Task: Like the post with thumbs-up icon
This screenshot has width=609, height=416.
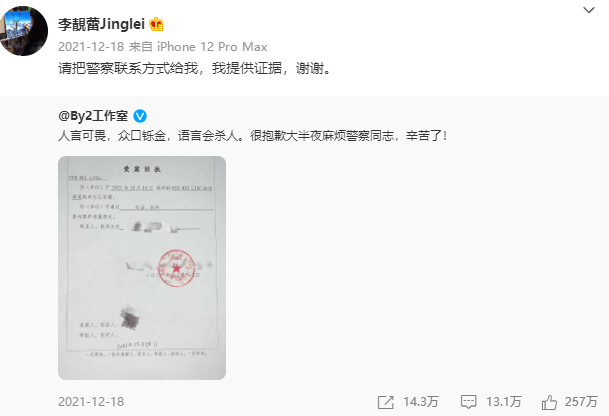Action: pos(549,402)
